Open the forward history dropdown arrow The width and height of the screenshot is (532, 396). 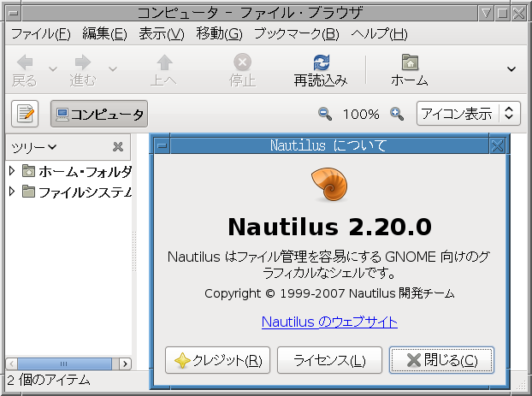(x=113, y=69)
